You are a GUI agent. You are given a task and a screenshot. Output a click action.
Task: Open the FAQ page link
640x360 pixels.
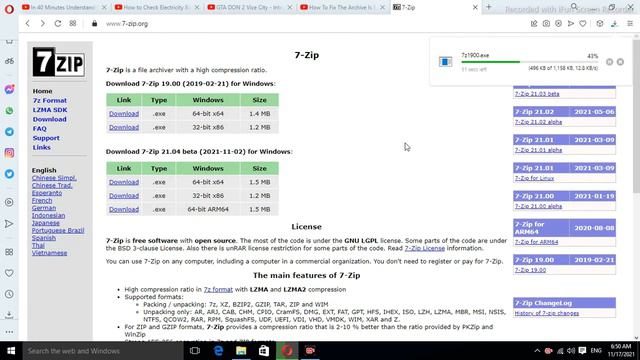40,129
